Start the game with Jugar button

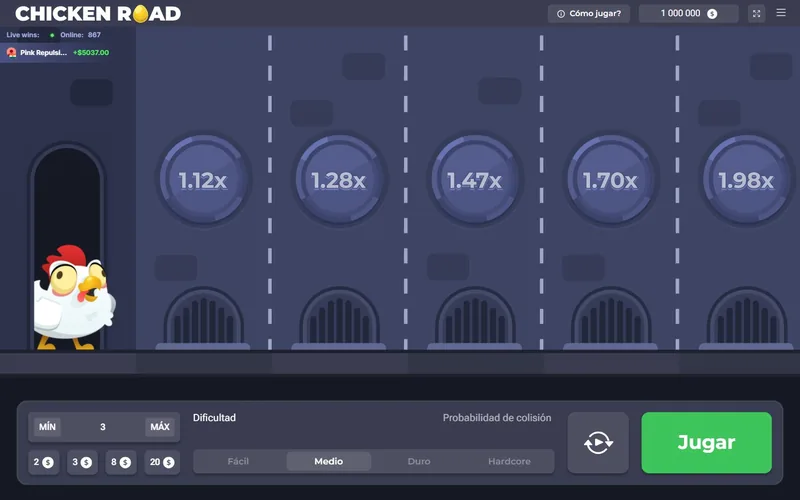tap(706, 442)
